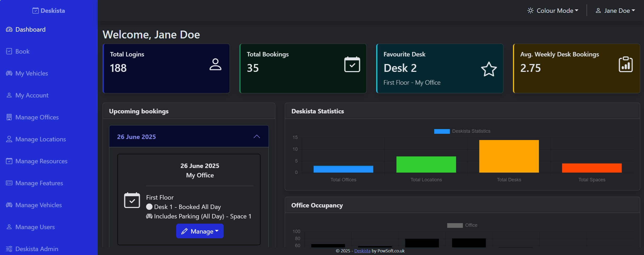The height and width of the screenshot is (255, 644).
Task: Click the red Total Spaces bar
Action: [592, 168]
